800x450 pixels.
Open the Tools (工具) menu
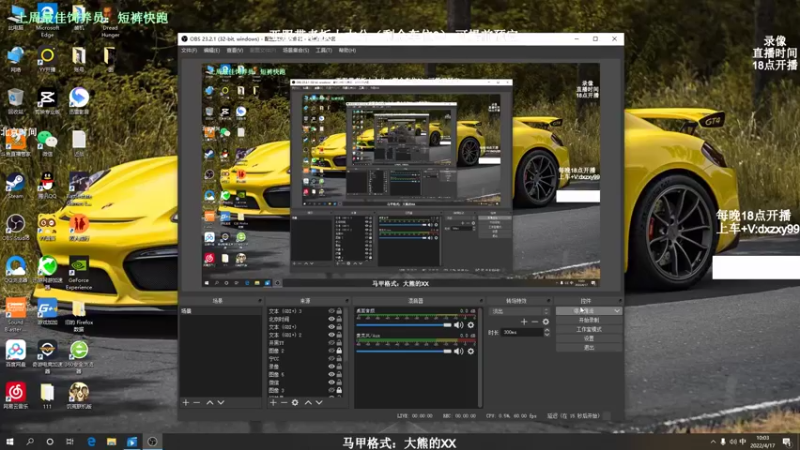323,51
